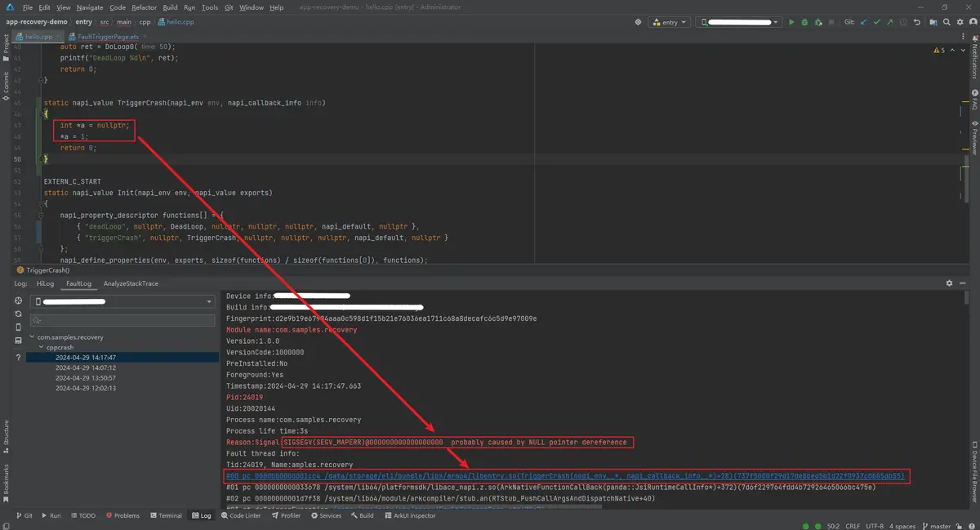Open the Terminal tool window button
The height and width of the screenshot is (530, 980).
166,515
